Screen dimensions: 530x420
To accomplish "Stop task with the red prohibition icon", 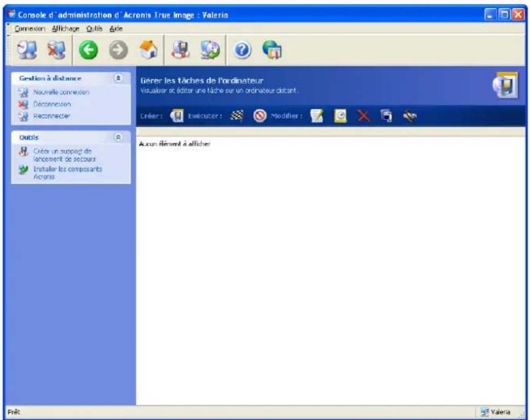I will (x=260, y=116).
